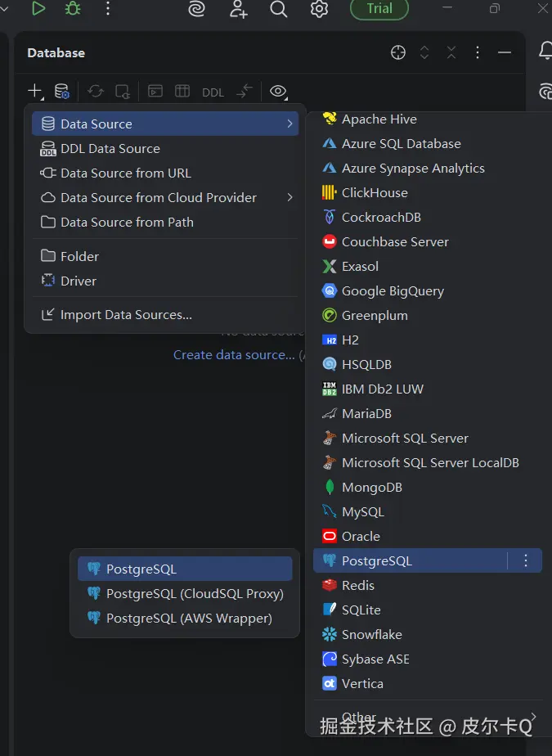Expand the Other data sources submenu

pos(425,718)
